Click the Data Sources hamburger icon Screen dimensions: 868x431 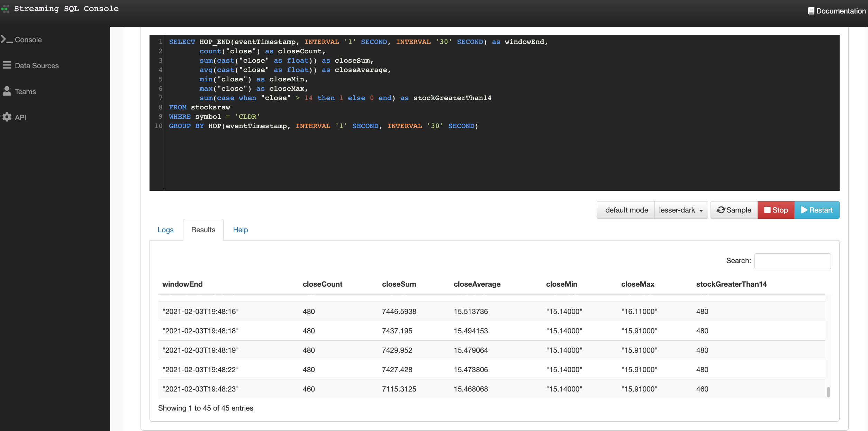tap(7, 65)
